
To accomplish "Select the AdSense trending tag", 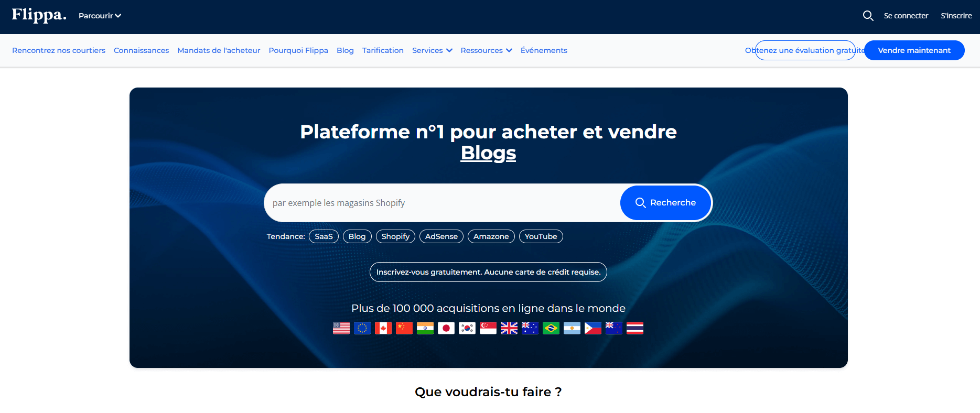I will (441, 236).
